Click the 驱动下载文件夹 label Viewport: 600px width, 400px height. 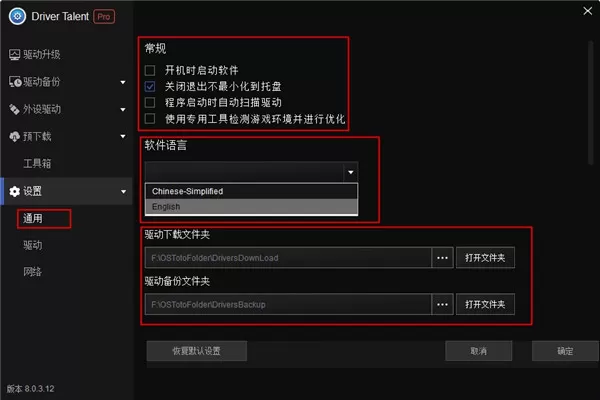pyautogui.click(x=177, y=235)
